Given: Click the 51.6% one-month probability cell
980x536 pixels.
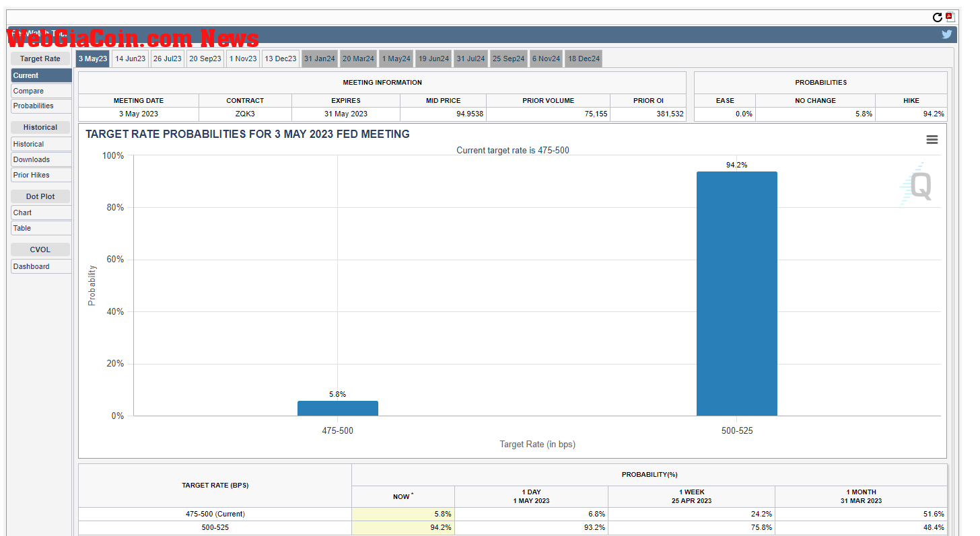Looking at the screenshot, I should [861, 514].
